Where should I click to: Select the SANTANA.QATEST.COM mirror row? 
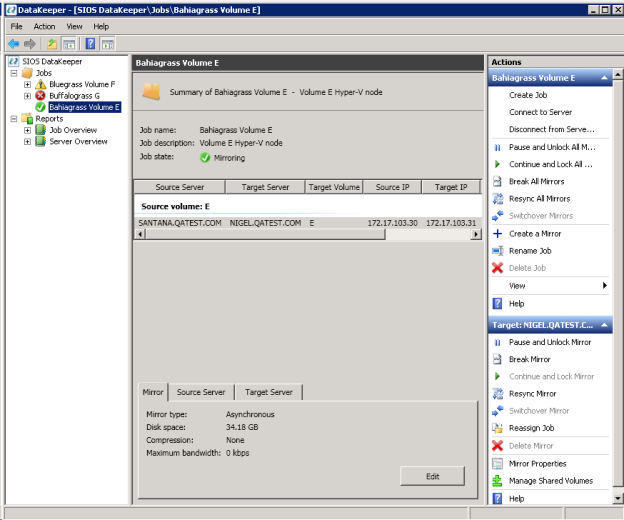(308, 223)
